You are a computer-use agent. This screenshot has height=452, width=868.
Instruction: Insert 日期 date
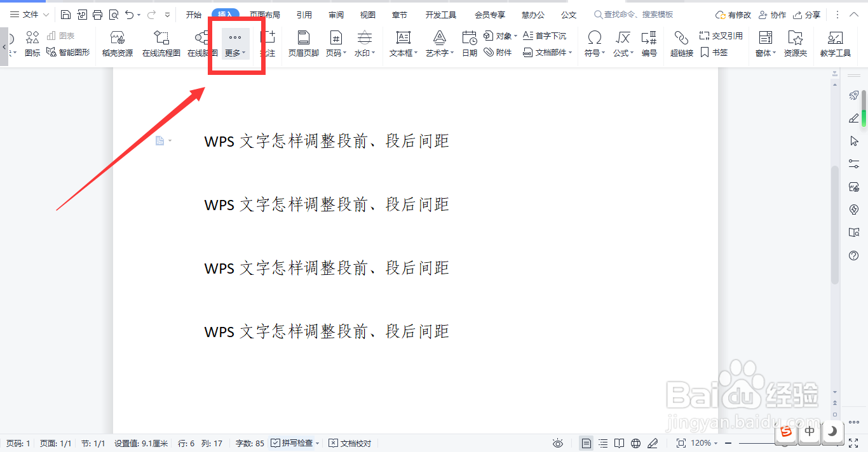click(x=470, y=44)
